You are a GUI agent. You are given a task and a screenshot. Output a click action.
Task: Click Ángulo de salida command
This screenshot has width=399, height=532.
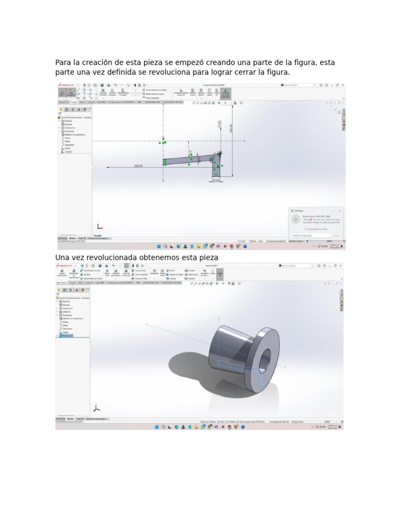175,274
